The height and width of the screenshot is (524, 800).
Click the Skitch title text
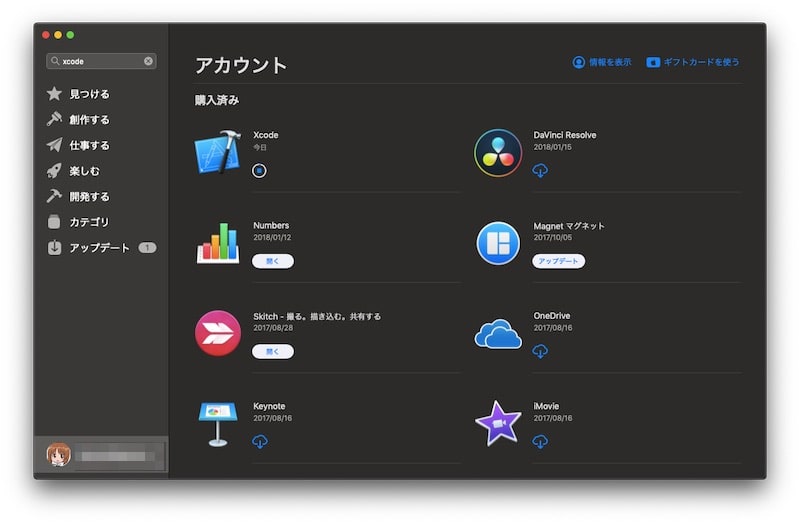tap(317, 316)
